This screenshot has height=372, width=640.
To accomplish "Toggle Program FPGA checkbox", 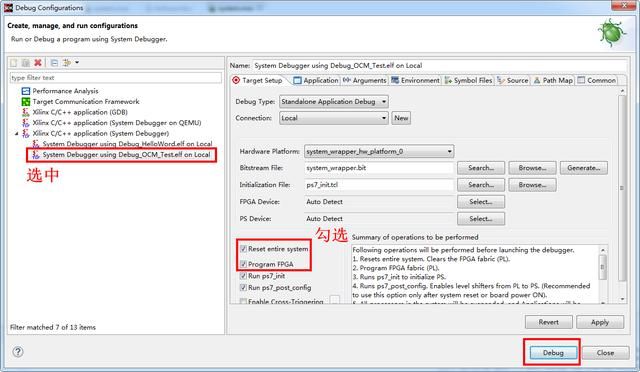I will point(243,264).
